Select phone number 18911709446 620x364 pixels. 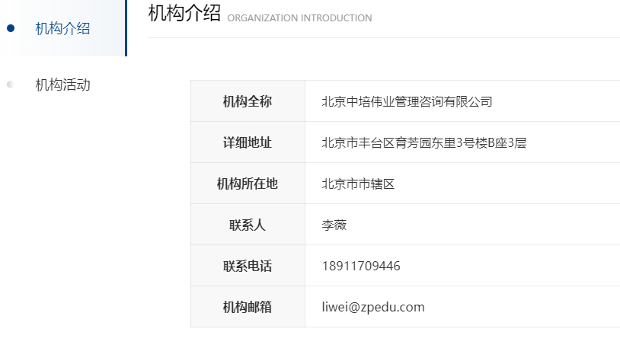pos(361,266)
